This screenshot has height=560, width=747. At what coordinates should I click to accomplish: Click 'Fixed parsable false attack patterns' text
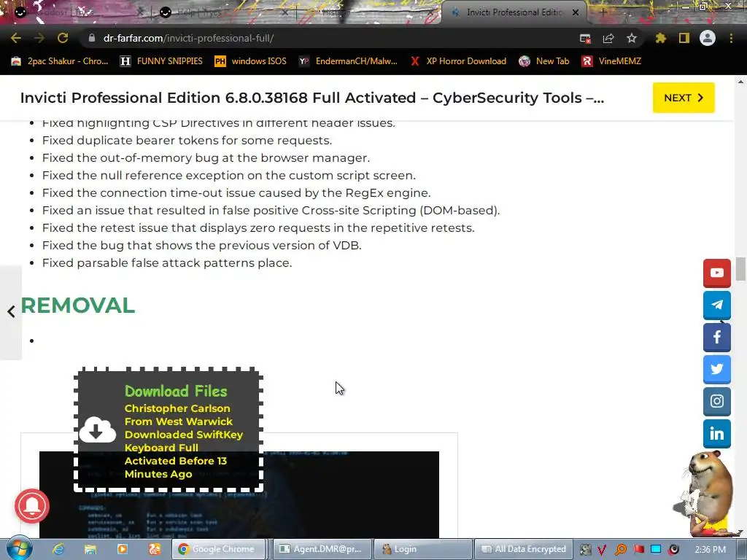pyautogui.click(x=167, y=262)
